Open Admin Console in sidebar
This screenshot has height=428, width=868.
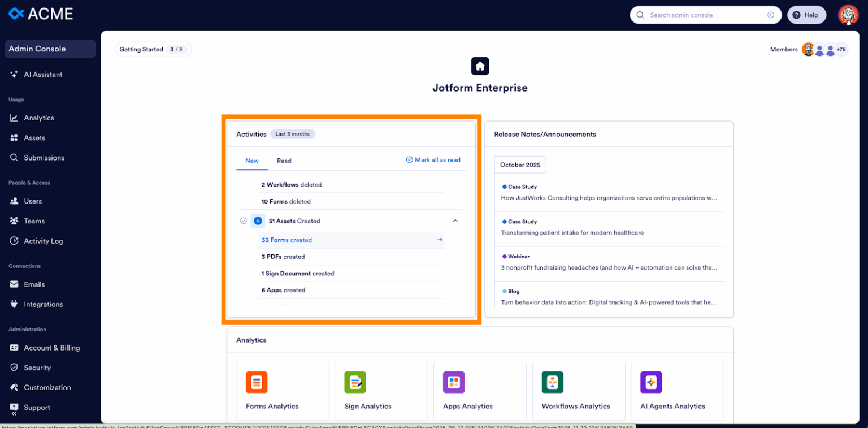coord(50,49)
